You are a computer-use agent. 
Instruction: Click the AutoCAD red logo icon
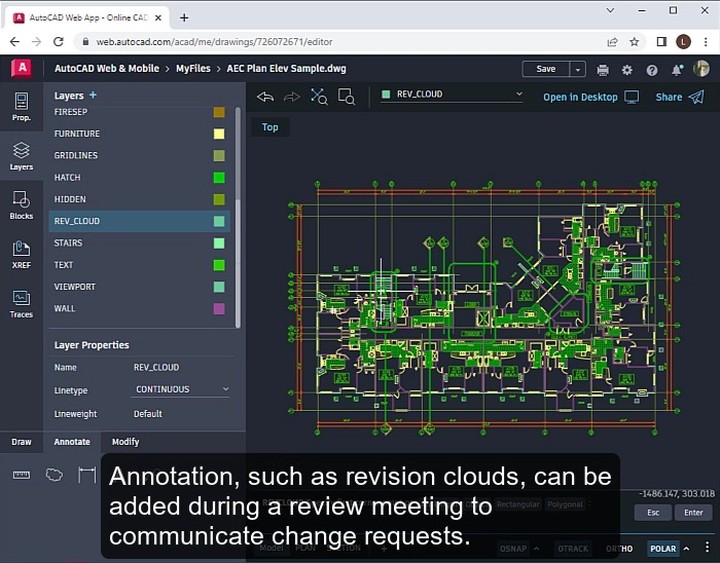click(21, 68)
